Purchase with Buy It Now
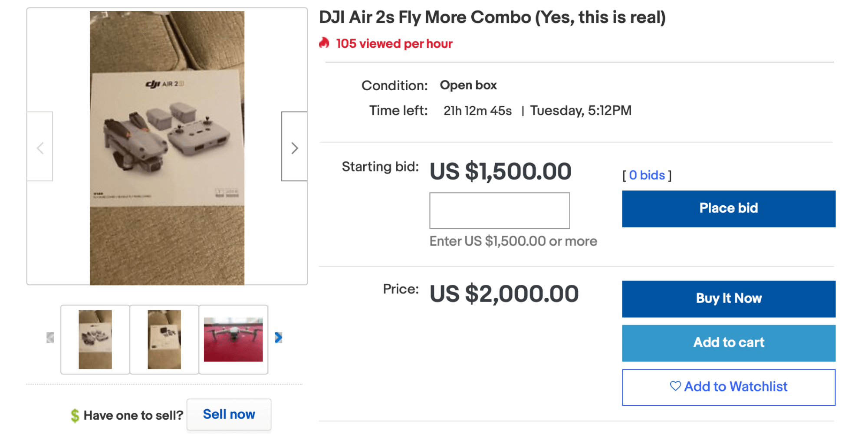Viewport: 868px width, 434px height. pos(728,299)
